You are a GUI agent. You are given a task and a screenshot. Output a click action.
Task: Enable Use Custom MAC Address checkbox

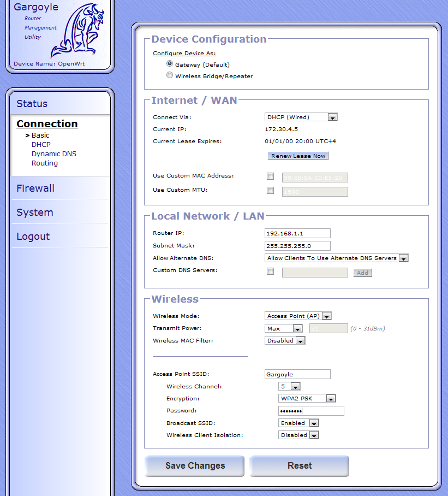point(270,176)
